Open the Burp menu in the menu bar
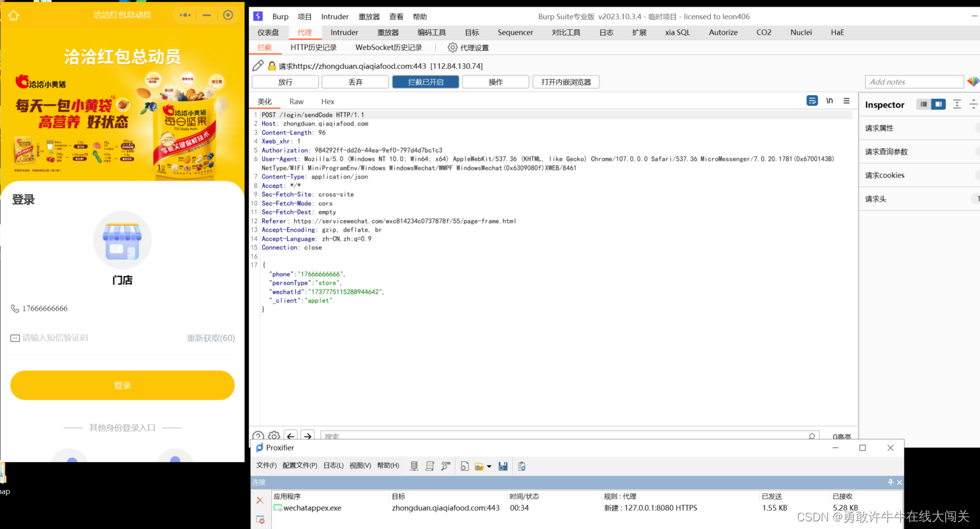The height and width of the screenshot is (529, 980). click(280, 17)
